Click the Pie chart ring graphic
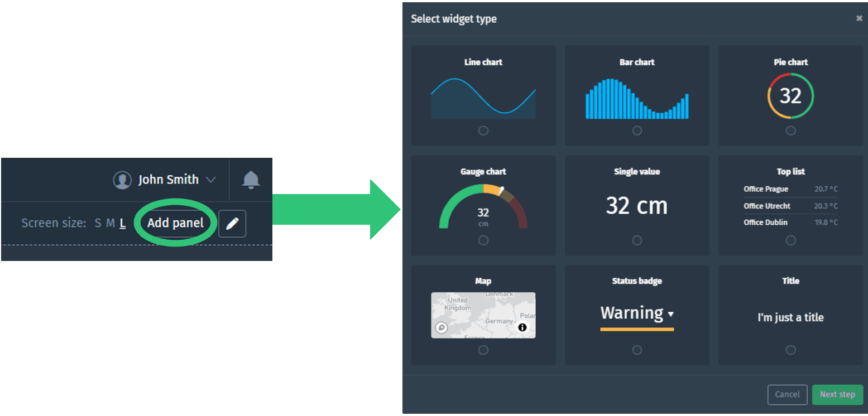 (x=790, y=96)
